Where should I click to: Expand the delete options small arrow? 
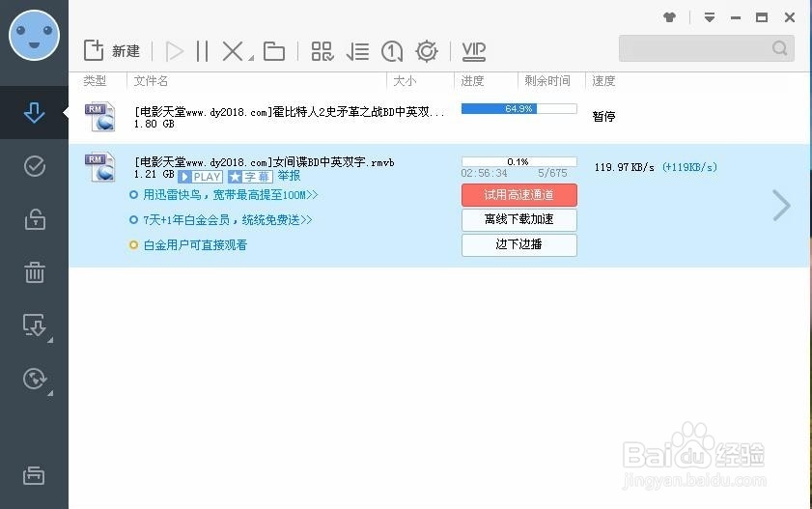pyautogui.click(x=251, y=58)
